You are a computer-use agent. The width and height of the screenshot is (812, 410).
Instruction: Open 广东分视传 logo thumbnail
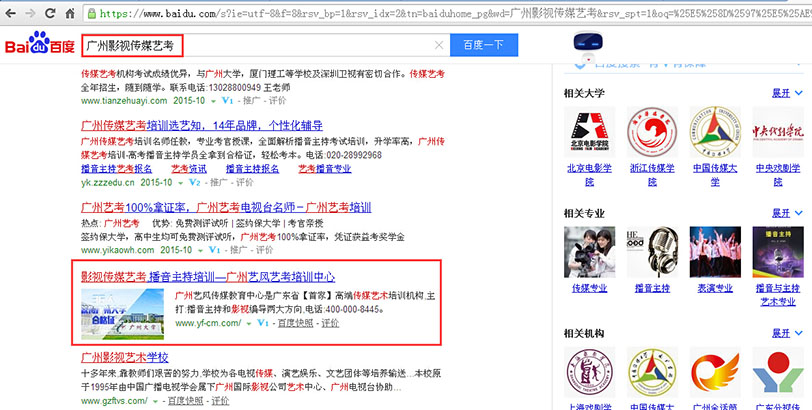pyautogui.click(x=778, y=372)
